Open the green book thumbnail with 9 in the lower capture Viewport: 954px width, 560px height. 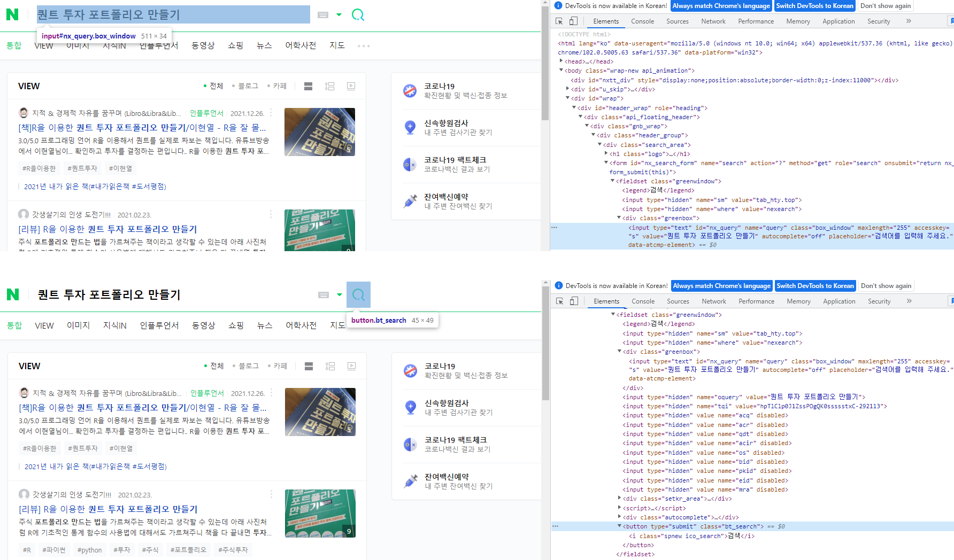(x=320, y=514)
